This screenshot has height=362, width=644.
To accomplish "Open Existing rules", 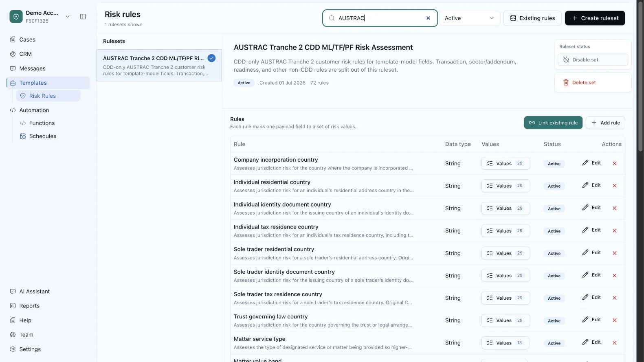I will [532, 18].
